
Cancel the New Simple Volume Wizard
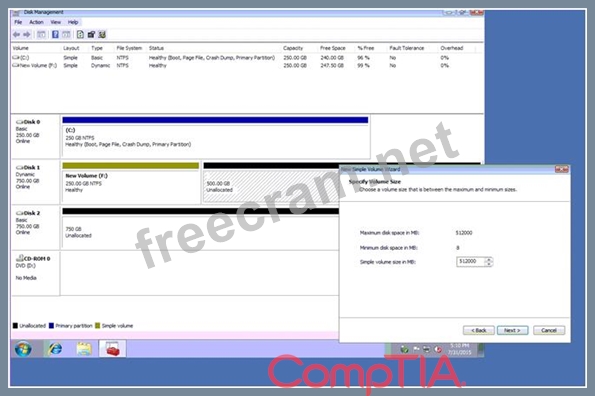pyautogui.click(x=549, y=330)
